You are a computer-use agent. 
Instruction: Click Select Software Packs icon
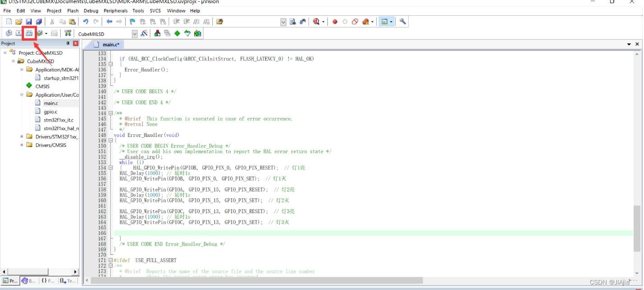pos(187,33)
